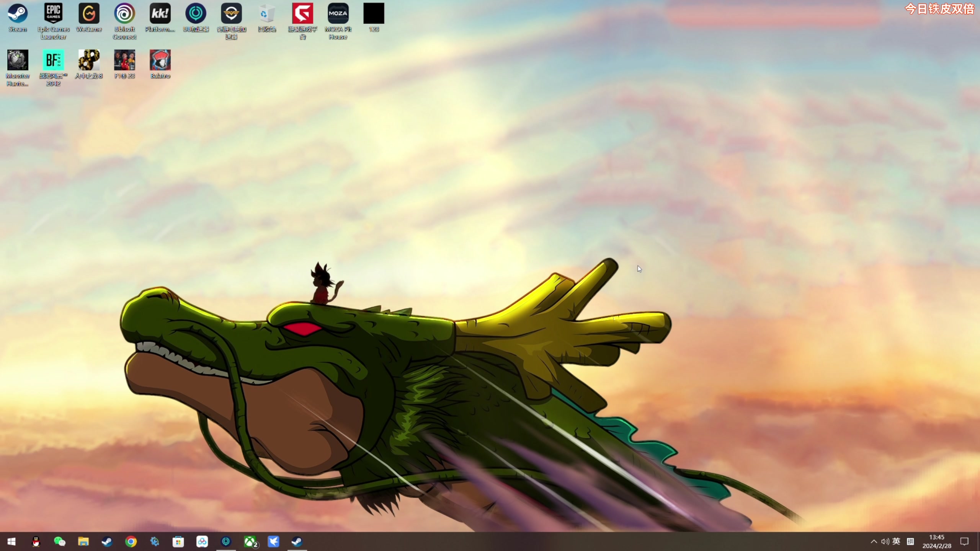Open WeChat from the taskbar

click(60, 541)
